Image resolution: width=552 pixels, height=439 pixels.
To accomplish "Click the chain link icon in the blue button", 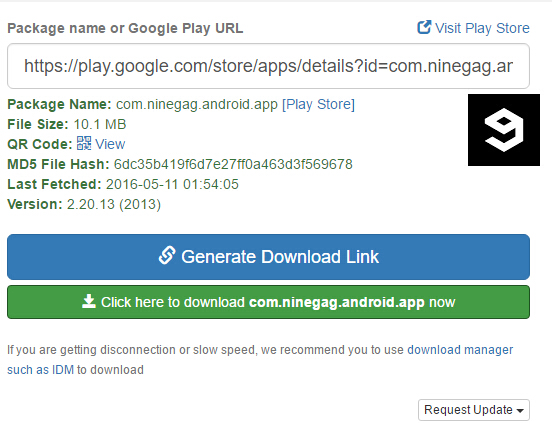I will pyautogui.click(x=167, y=255).
